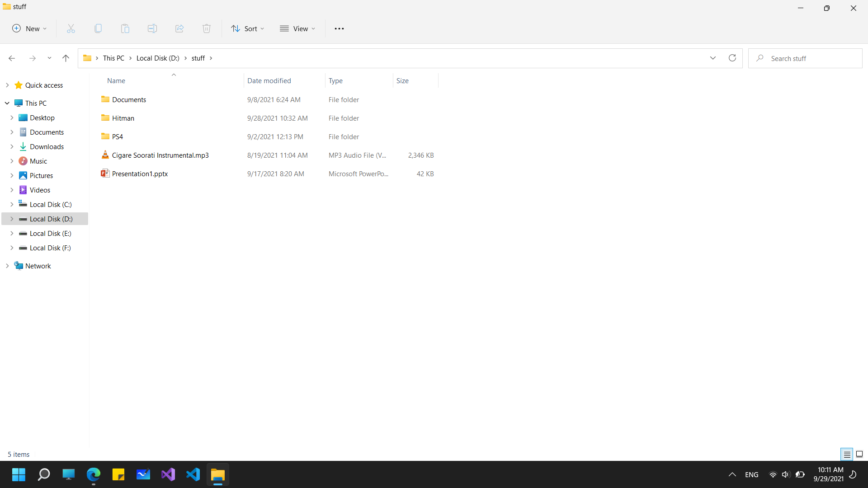The width and height of the screenshot is (868, 488).
Task: Open the See more ellipsis menu
Action: (x=339, y=28)
